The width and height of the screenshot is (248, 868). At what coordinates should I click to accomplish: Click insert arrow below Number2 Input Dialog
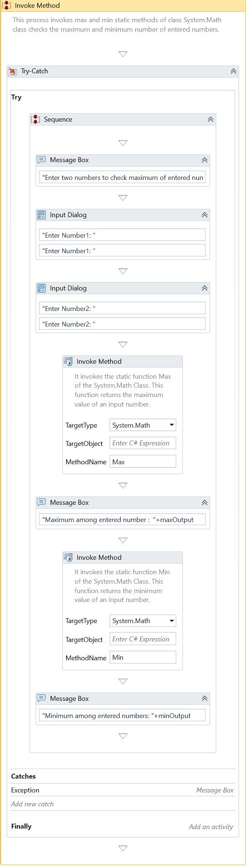pos(123,344)
